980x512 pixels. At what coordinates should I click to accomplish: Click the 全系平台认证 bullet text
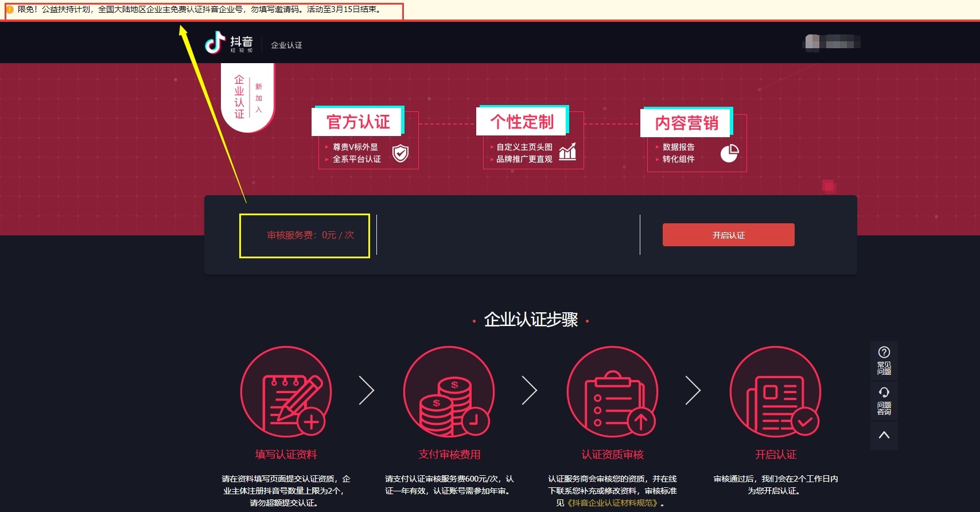(x=357, y=159)
